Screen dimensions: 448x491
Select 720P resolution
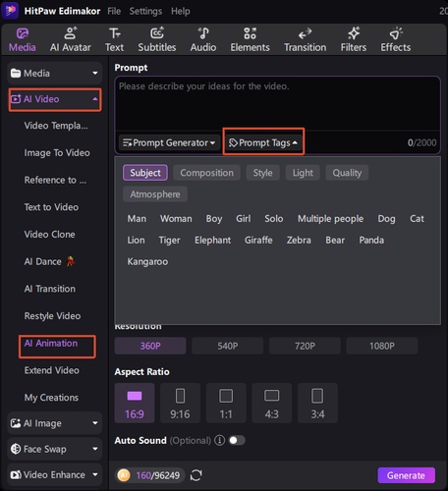(x=305, y=346)
